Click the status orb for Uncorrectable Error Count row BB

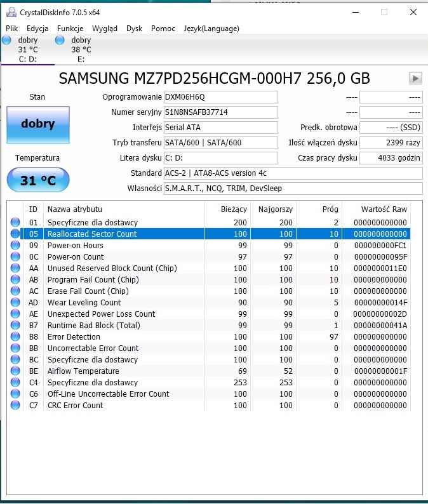(x=15, y=348)
